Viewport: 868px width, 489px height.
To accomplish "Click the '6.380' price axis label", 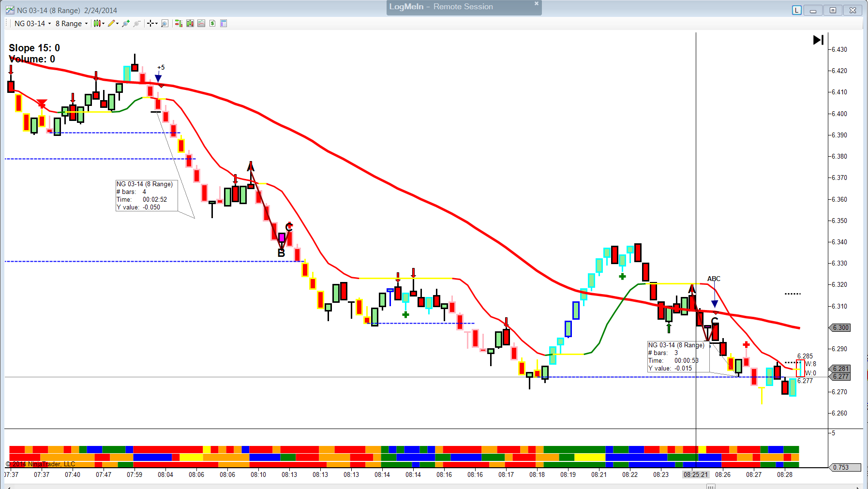I will 839,156.
